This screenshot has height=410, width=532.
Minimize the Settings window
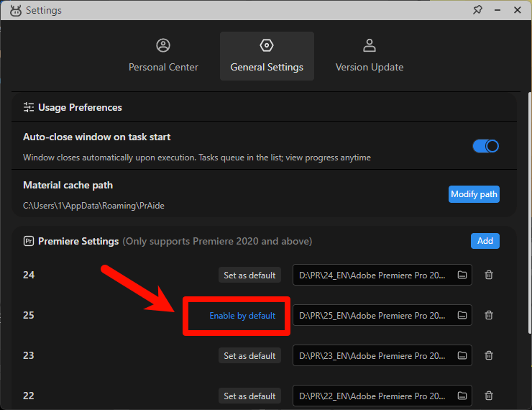pos(497,10)
